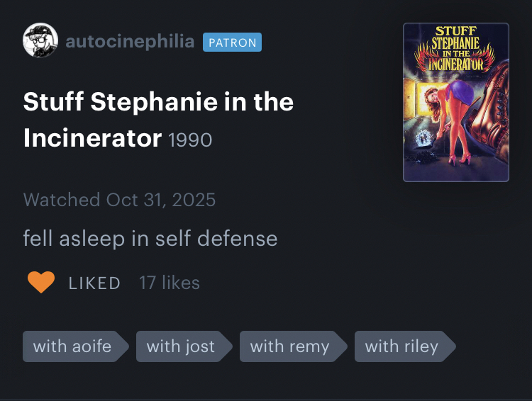Select the "with aoife" tag
This screenshot has width=532, height=401.
pyautogui.click(x=72, y=346)
